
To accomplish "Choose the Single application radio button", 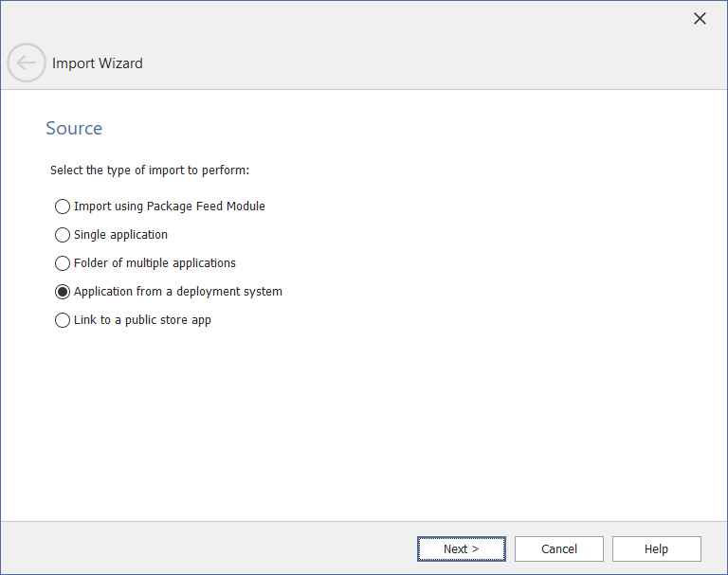I will click(63, 235).
